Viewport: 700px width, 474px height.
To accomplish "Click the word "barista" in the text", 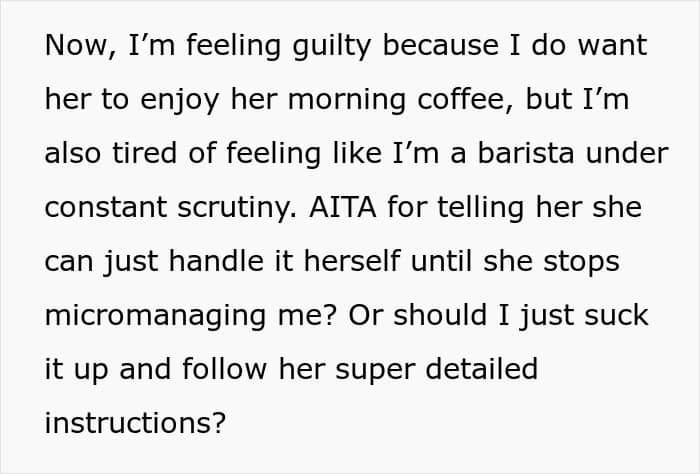I will point(526,153).
